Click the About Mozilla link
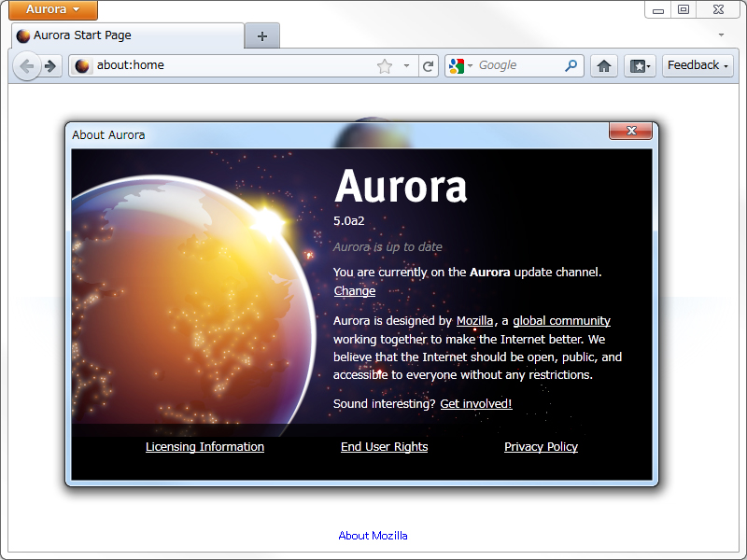The width and height of the screenshot is (747, 560). (x=373, y=535)
